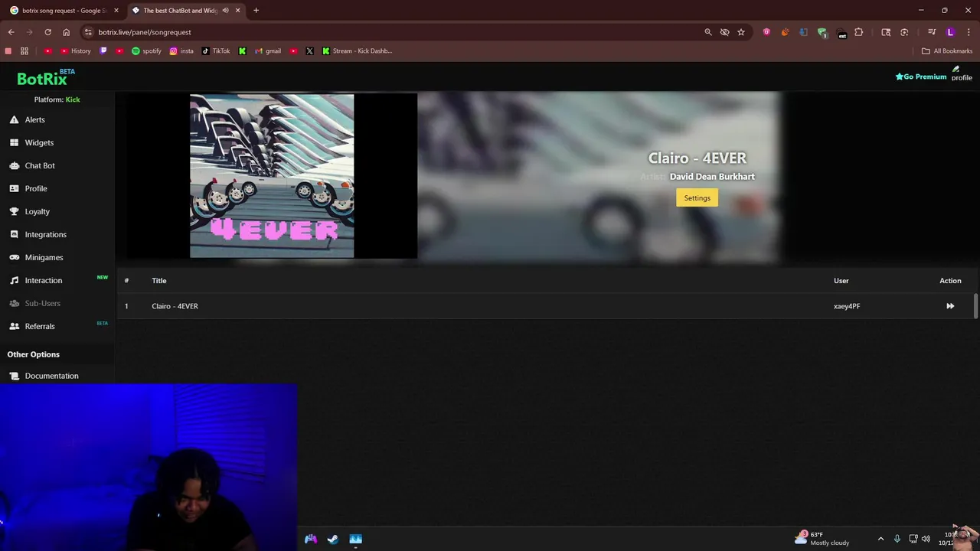Open the Interaction section
Viewport: 980px width, 551px height.
[x=43, y=280]
